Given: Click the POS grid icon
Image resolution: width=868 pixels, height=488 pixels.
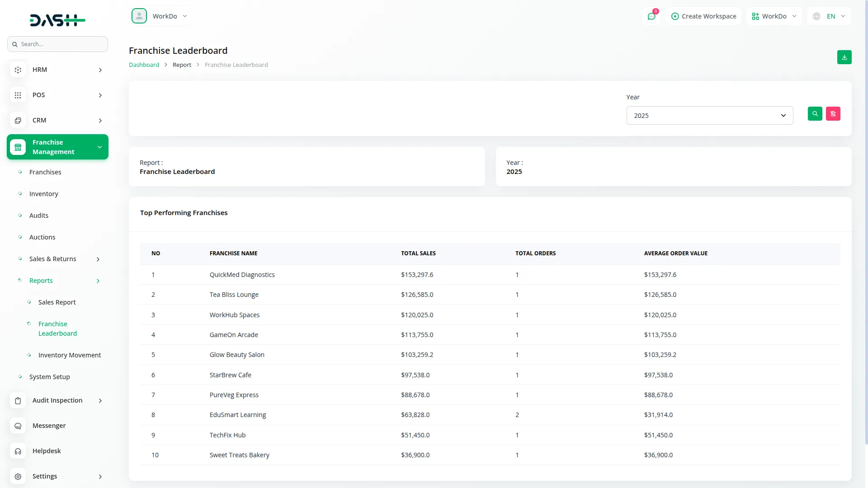Looking at the screenshot, I should tap(18, 95).
